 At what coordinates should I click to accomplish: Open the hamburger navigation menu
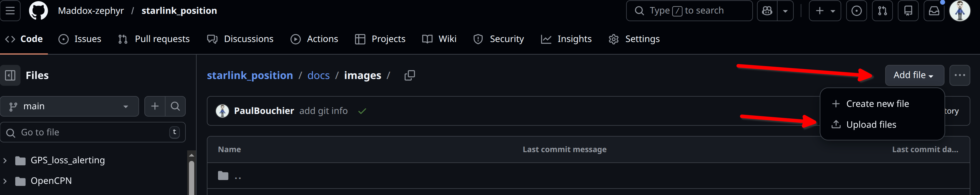[10, 11]
